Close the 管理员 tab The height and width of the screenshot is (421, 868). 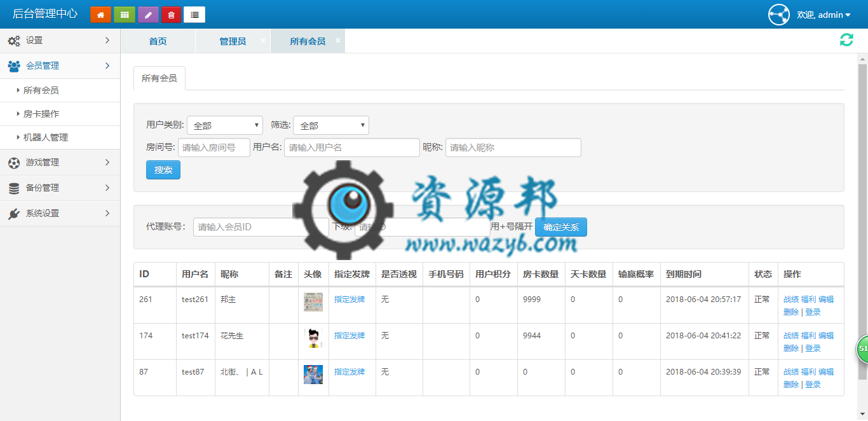(263, 40)
